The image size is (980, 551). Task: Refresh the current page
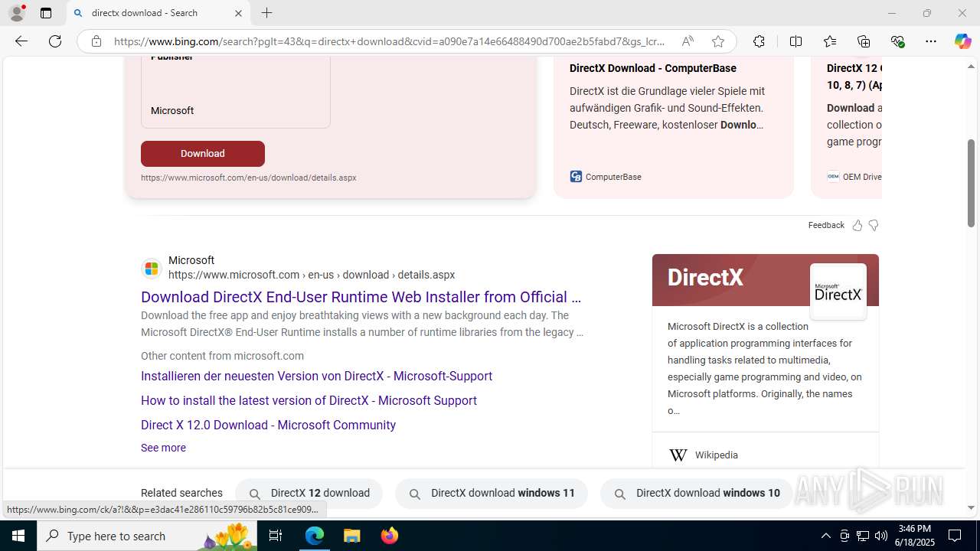[55, 41]
